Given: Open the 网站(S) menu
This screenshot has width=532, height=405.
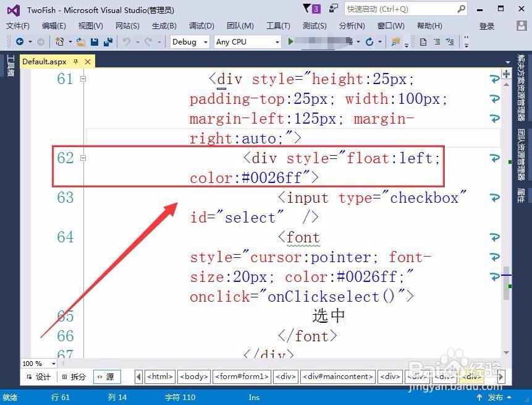Looking at the screenshot, I should (x=127, y=26).
